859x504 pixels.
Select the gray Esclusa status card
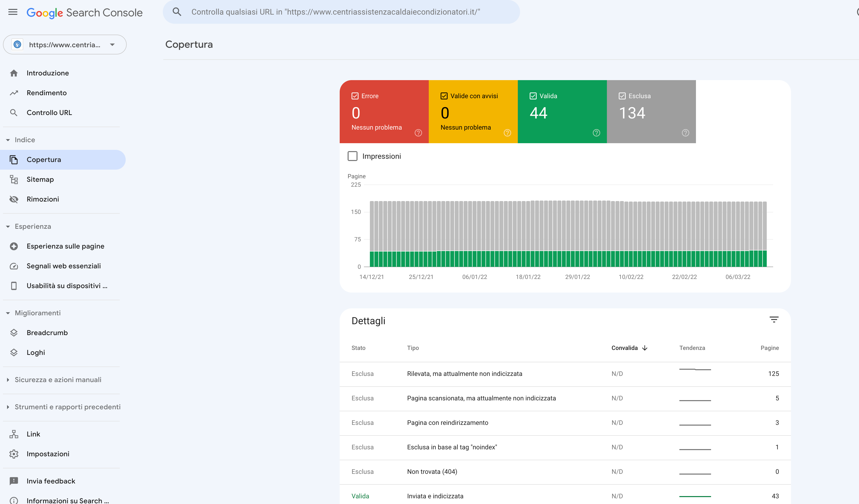tap(651, 112)
